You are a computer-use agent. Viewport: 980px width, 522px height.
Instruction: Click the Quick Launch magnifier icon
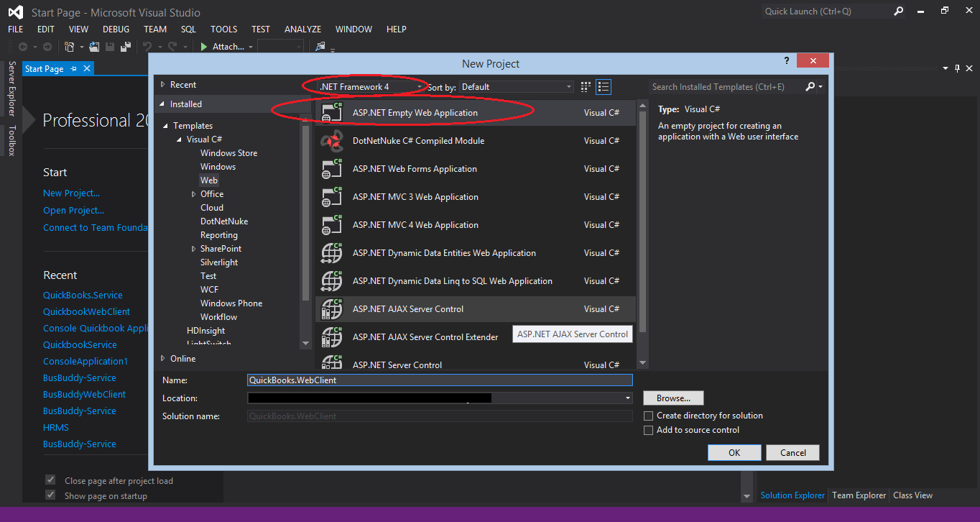(898, 12)
